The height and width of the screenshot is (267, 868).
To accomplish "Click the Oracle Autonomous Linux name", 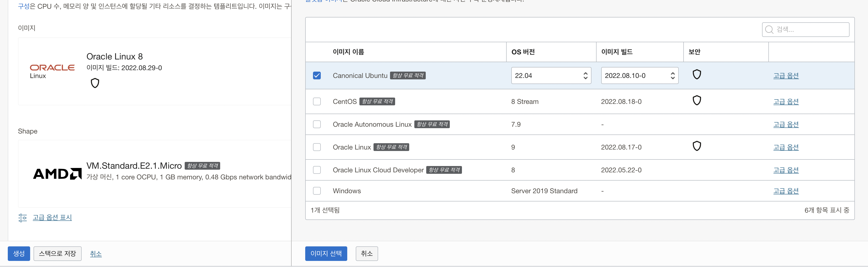I will tap(372, 124).
